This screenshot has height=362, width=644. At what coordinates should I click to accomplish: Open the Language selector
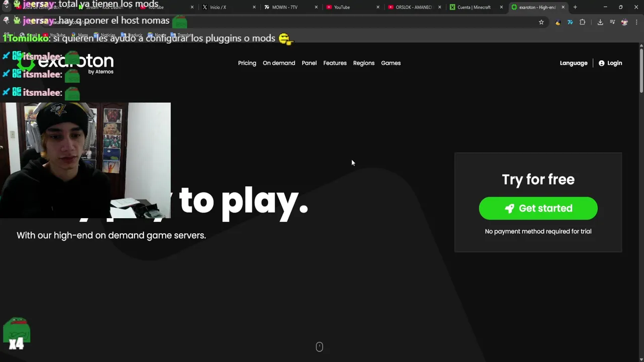pyautogui.click(x=574, y=63)
